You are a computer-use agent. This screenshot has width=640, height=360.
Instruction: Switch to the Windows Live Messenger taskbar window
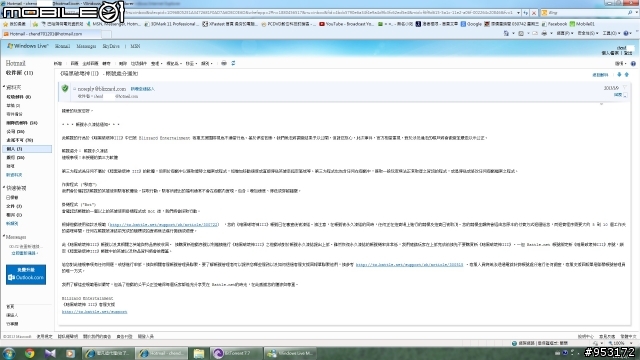tap(290, 353)
